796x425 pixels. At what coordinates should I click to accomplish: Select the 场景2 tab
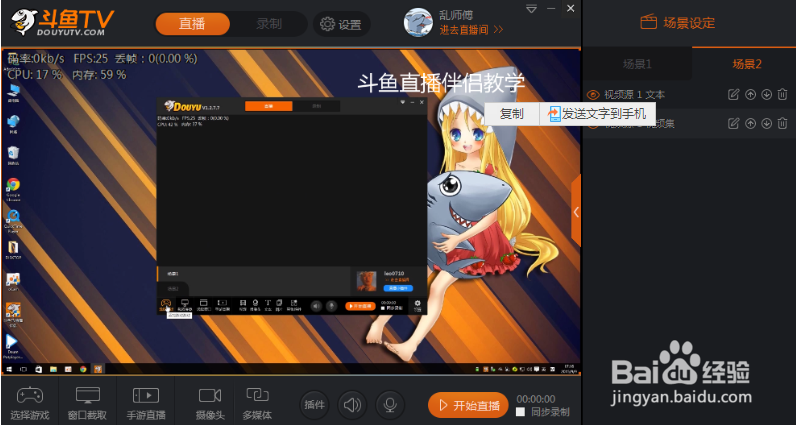click(x=747, y=64)
